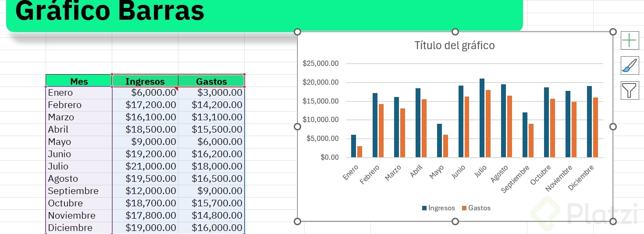The image size is (644, 234).
Task: Click the $17,800.00 cell
Action: [145, 216]
